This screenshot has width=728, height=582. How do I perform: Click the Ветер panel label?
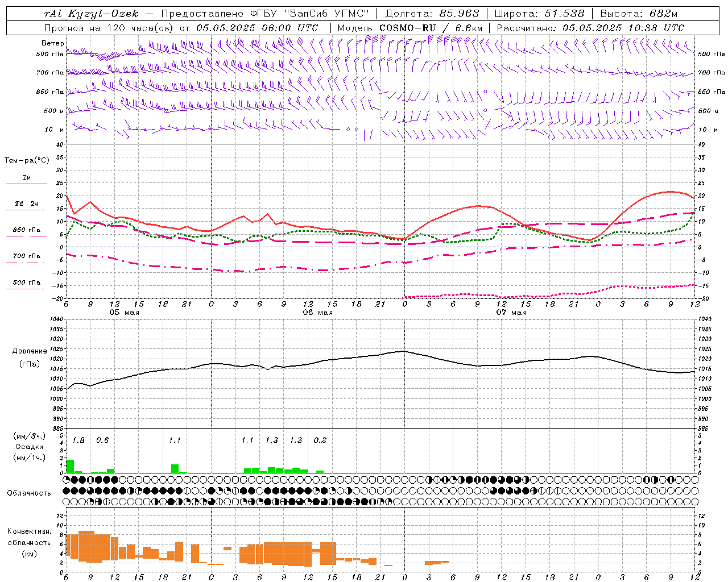coord(52,43)
